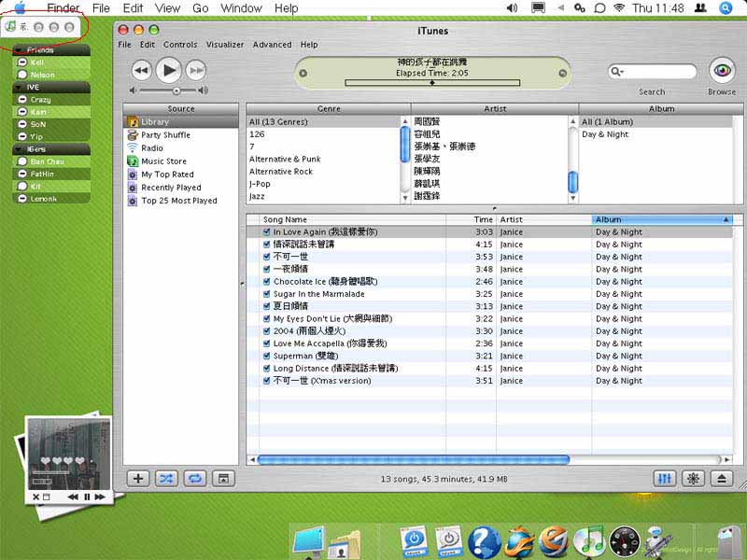Toggle repeat mode button
747x560 pixels.
pos(195,479)
